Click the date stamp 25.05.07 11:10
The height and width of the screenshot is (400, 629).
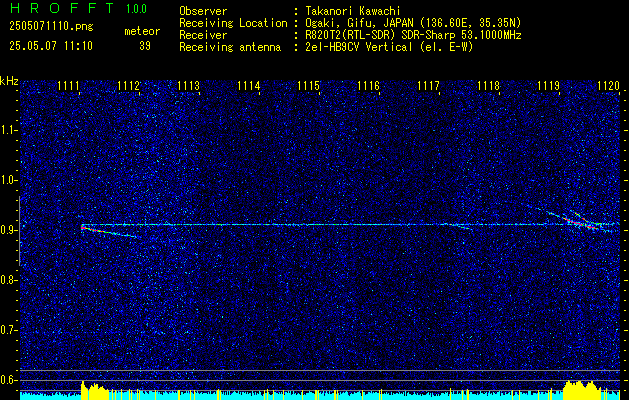[x=51, y=46]
